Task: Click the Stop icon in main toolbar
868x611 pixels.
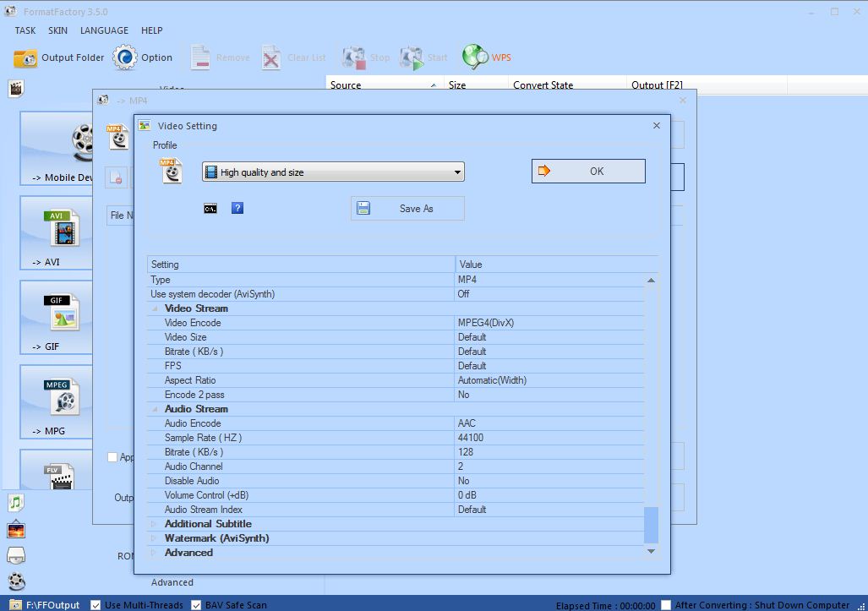Action: click(354, 57)
